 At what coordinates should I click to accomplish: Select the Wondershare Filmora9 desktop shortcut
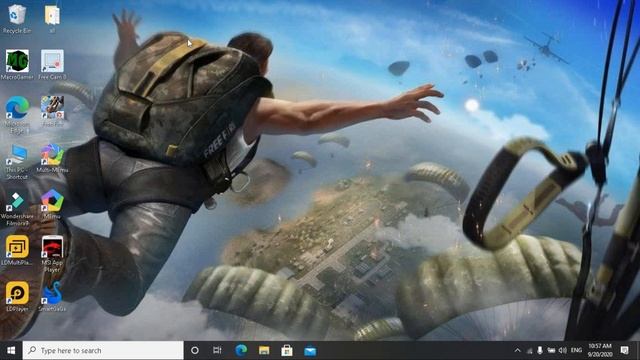click(x=17, y=208)
